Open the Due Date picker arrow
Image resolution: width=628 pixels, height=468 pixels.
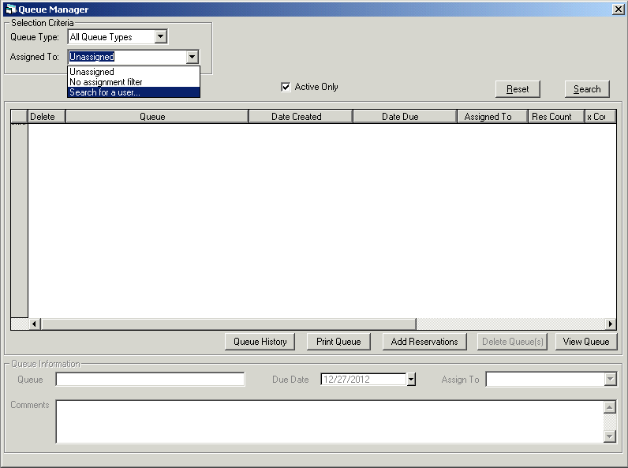[411, 379]
